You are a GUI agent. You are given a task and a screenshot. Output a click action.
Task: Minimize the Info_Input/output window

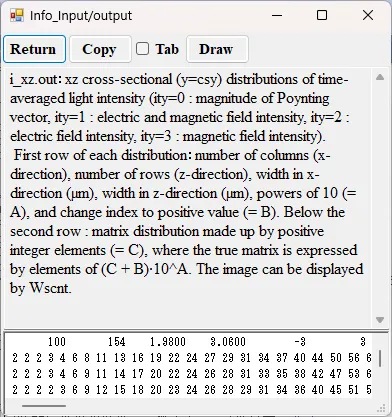click(277, 15)
